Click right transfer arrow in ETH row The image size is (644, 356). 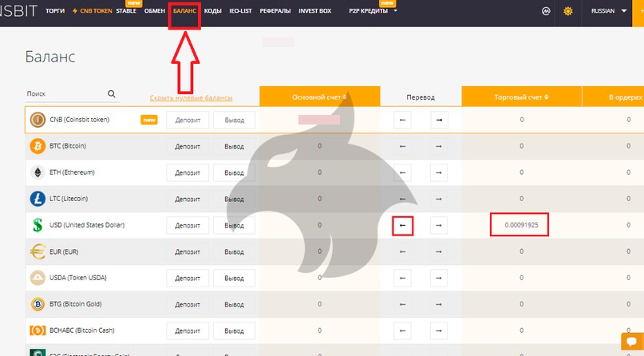[439, 172]
